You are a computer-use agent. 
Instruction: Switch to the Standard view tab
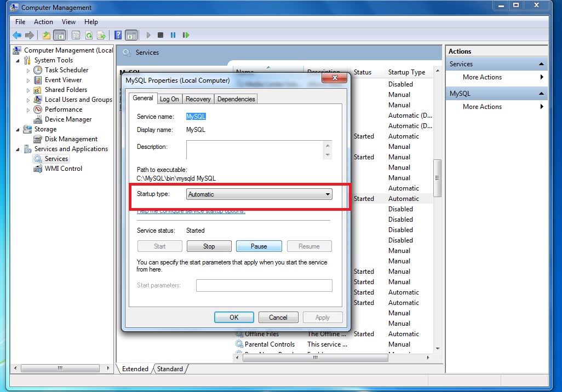click(170, 369)
